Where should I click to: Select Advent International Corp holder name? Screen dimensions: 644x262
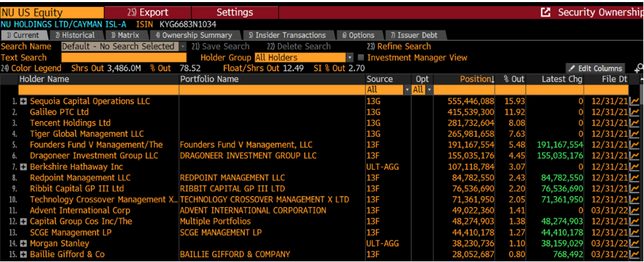[80, 210]
